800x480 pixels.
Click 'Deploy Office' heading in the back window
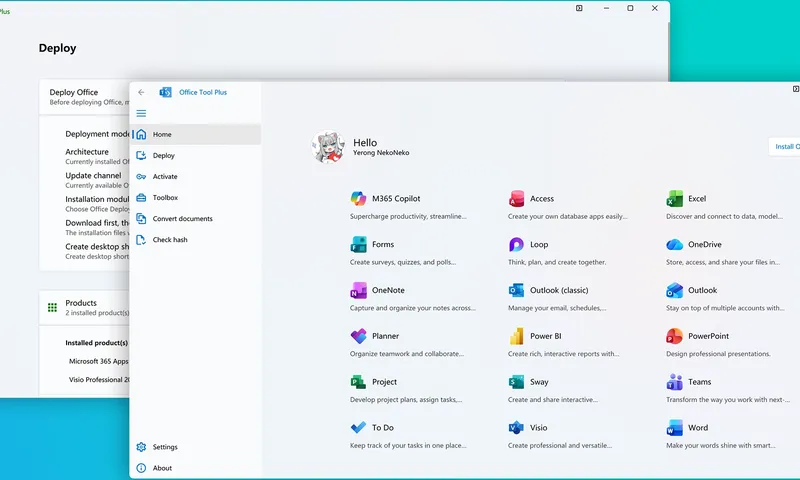(x=73, y=92)
